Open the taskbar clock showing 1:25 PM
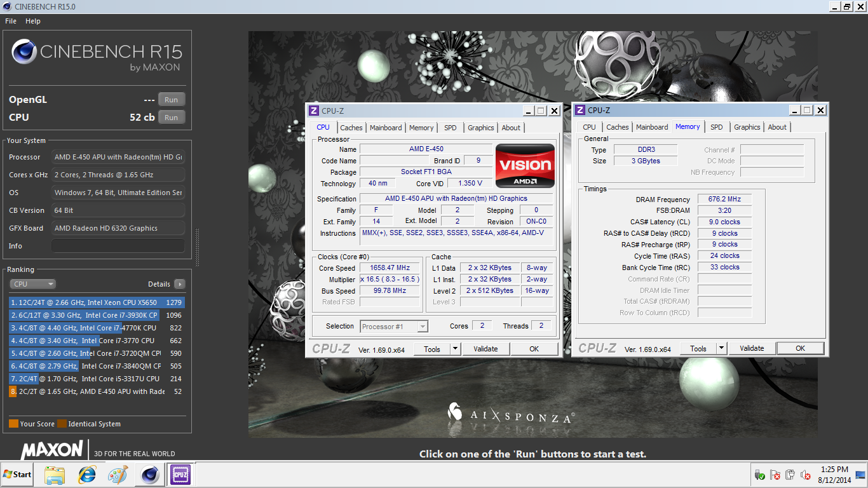This screenshot has height=488, width=868. (x=834, y=475)
